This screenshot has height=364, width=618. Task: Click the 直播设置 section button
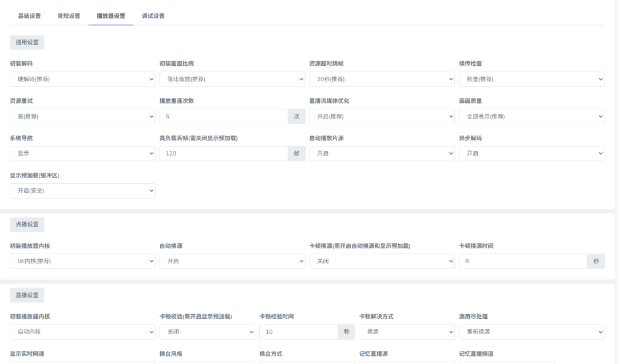pos(27,295)
